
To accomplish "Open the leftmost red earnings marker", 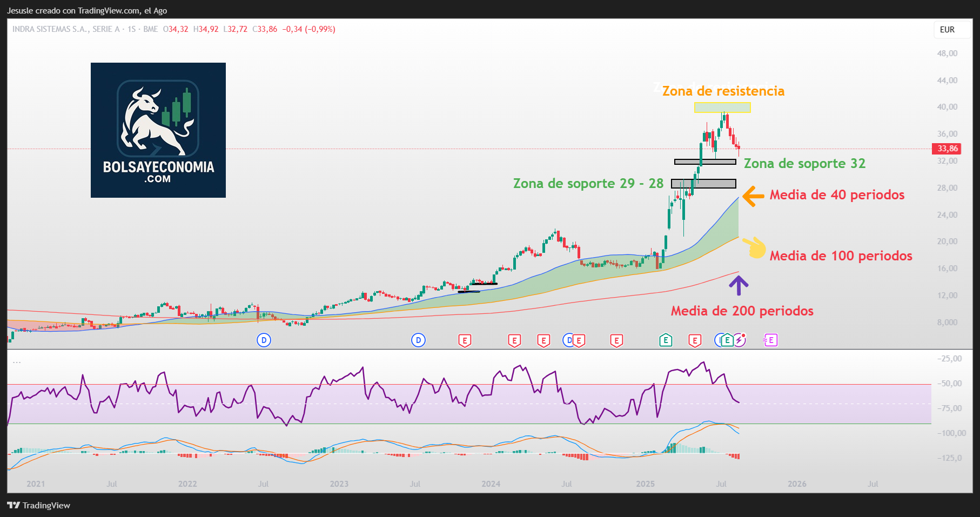I will 465,340.
